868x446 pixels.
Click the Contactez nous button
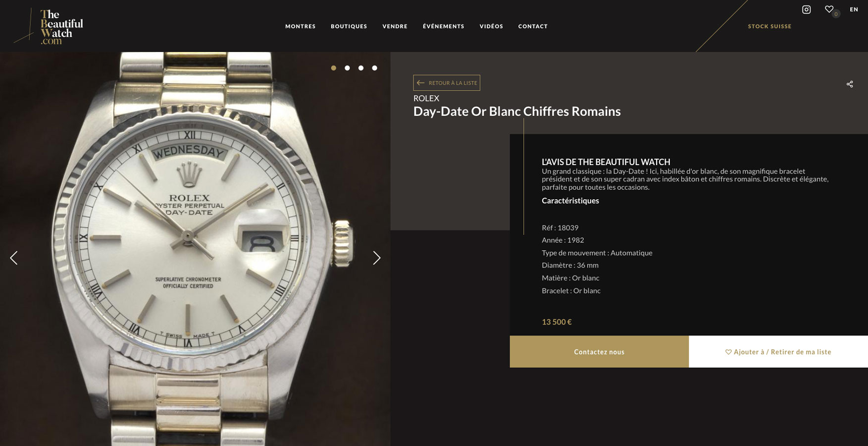click(599, 352)
